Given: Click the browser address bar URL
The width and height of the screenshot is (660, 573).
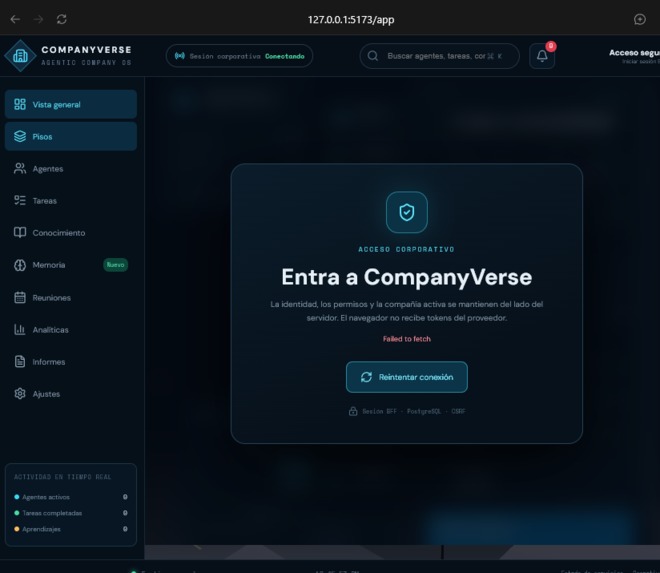Looking at the screenshot, I should [x=351, y=19].
